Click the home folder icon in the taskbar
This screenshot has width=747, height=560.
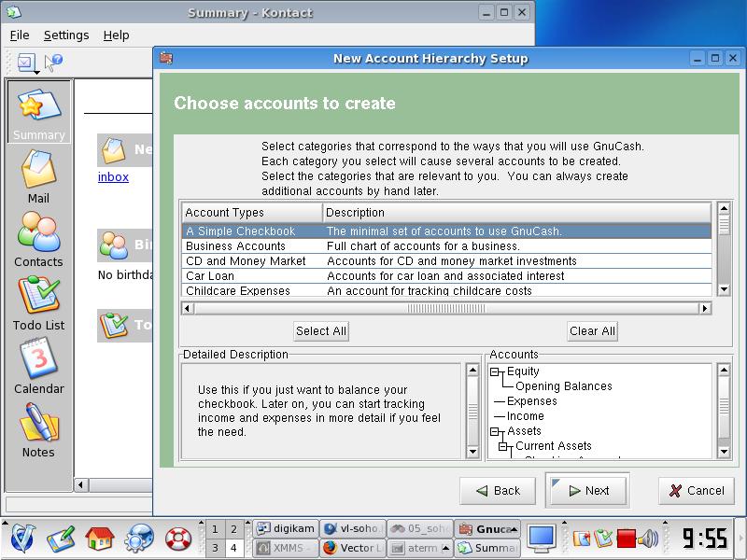tap(99, 538)
